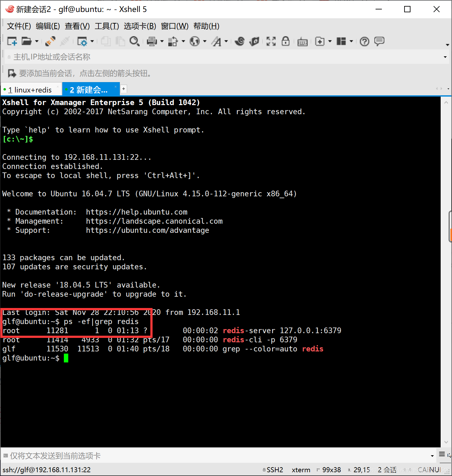Open the 文件(F) menu

pos(19,26)
